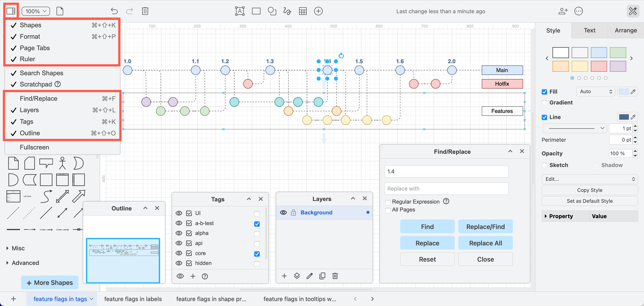
Task: Click the Replace All button
Action: (x=485, y=243)
